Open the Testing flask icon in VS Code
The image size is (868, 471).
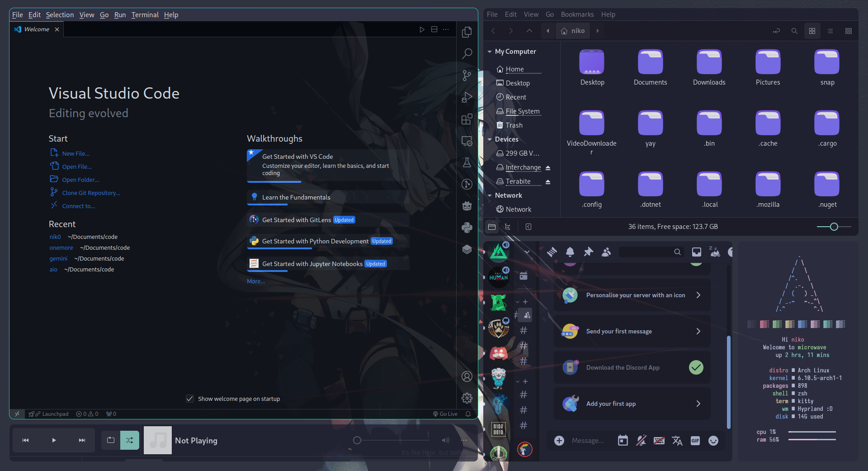467,162
